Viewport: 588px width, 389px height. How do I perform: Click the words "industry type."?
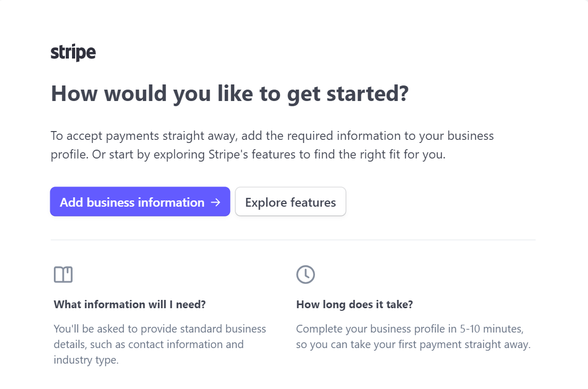pyautogui.click(x=86, y=360)
